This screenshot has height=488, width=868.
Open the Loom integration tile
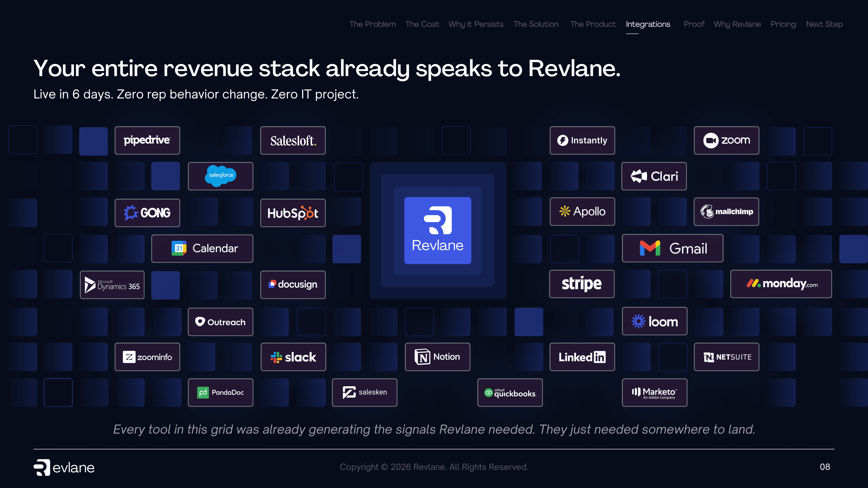pyautogui.click(x=655, y=321)
